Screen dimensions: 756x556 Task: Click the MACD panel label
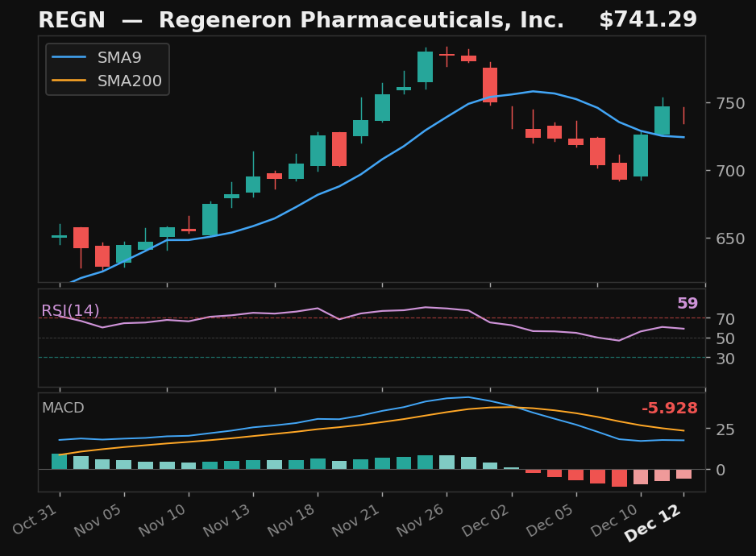pyautogui.click(x=63, y=408)
